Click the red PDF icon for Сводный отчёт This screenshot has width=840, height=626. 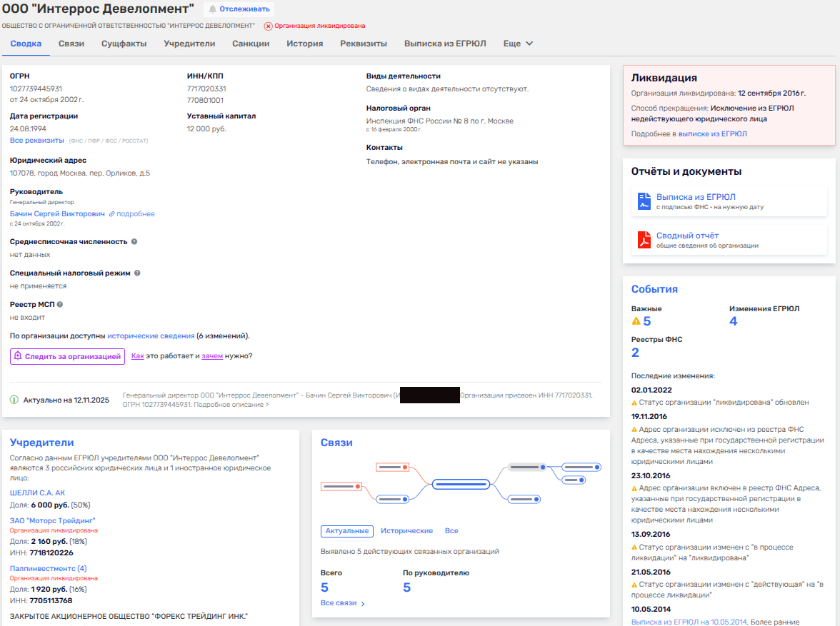(644, 240)
